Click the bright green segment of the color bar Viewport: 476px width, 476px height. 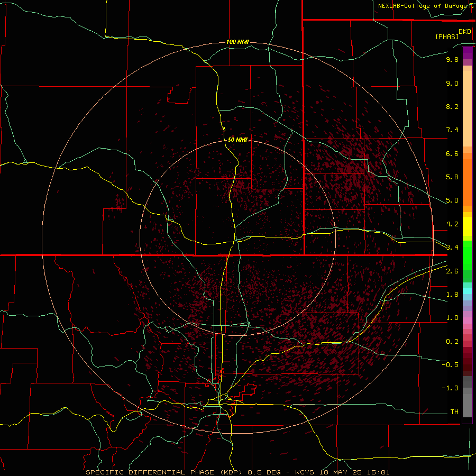(x=467, y=255)
